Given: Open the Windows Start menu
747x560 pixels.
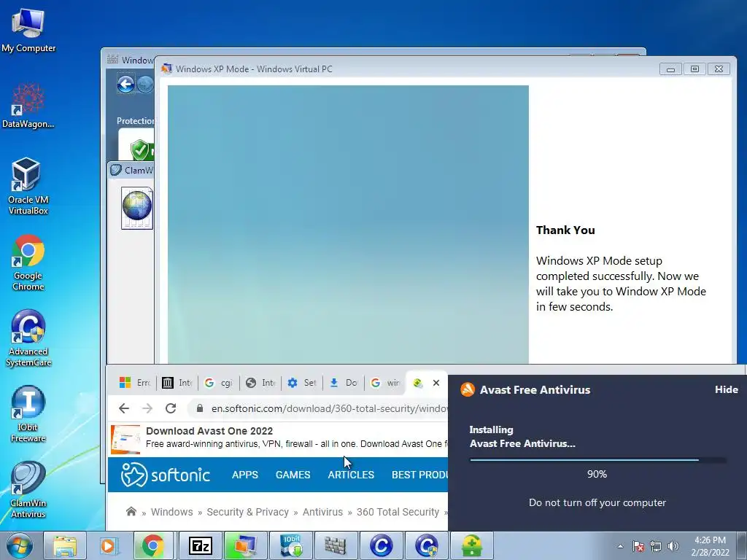Looking at the screenshot, I should tap(20, 545).
